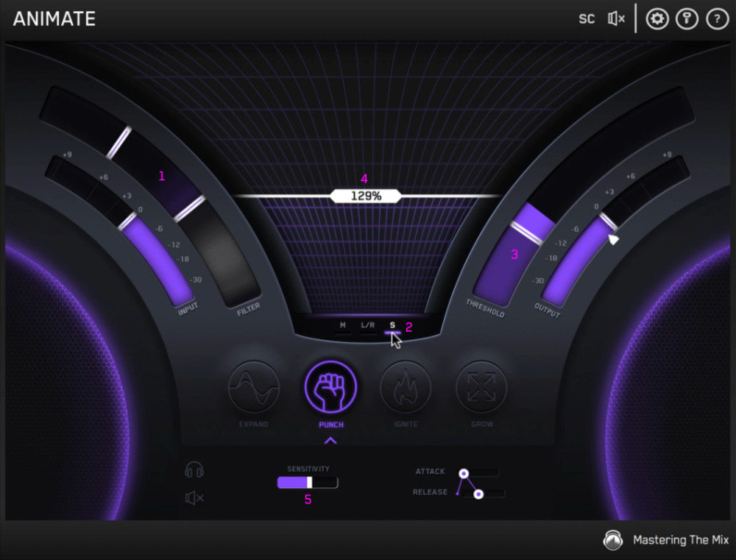736x560 pixels.
Task: Collapse the Punch settings chevron
Action: point(330,440)
